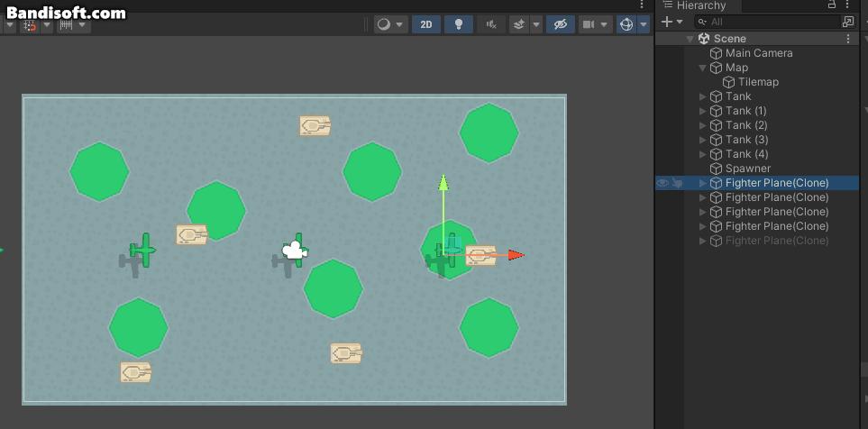
Task: Expand the first Tank object arrow
Action: tap(703, 96)
